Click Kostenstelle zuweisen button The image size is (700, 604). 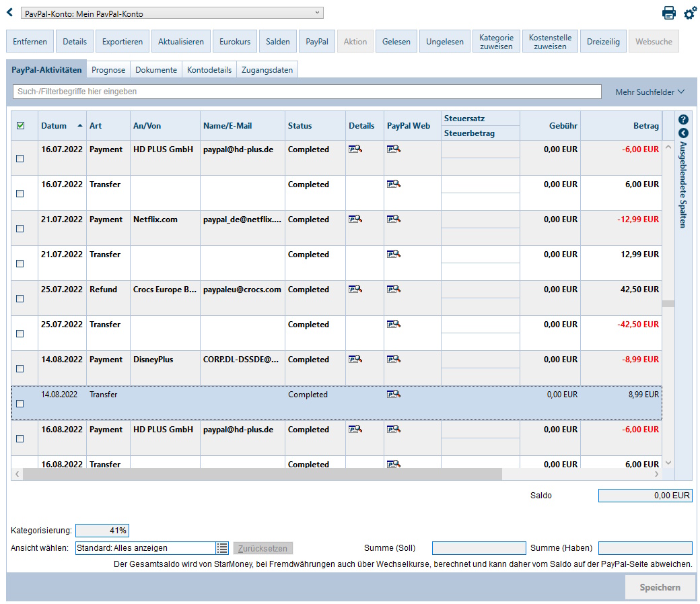550,41
